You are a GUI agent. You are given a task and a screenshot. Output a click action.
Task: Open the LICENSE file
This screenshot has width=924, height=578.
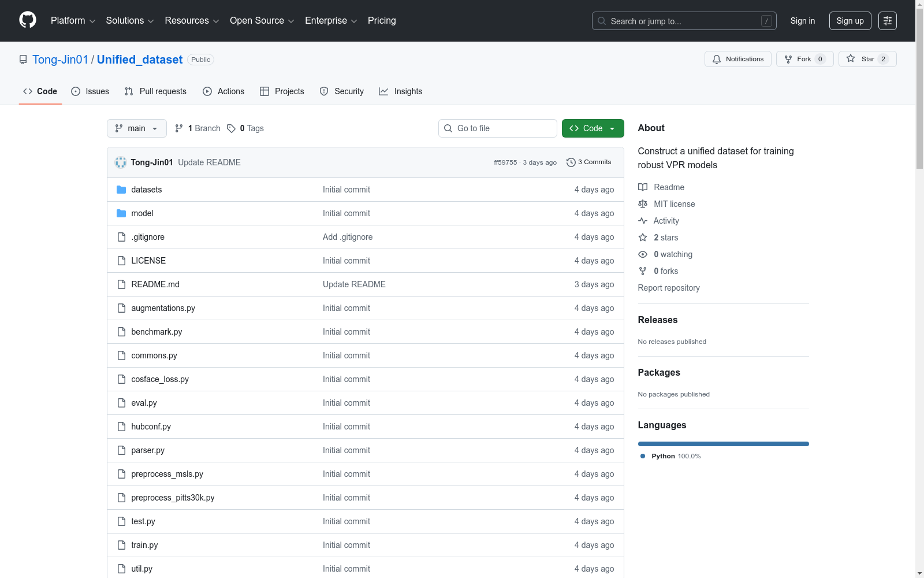[x=148, y=261]
